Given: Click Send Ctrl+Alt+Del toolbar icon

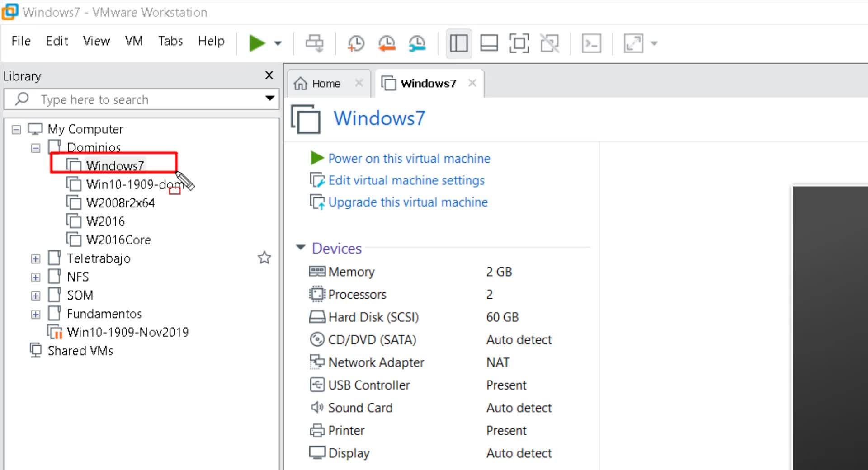Looking at the screenshot, I should (x=314, y=43).
